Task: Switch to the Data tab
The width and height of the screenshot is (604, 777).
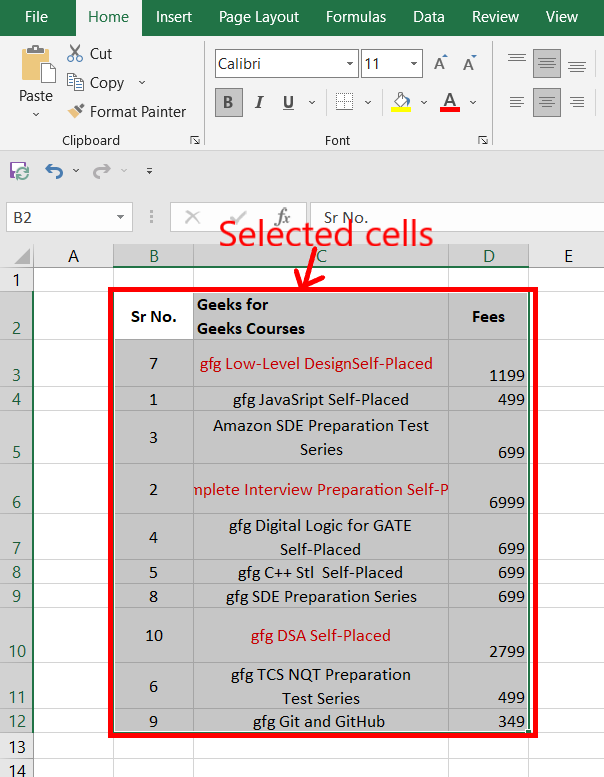Action: tap(429, 17)
